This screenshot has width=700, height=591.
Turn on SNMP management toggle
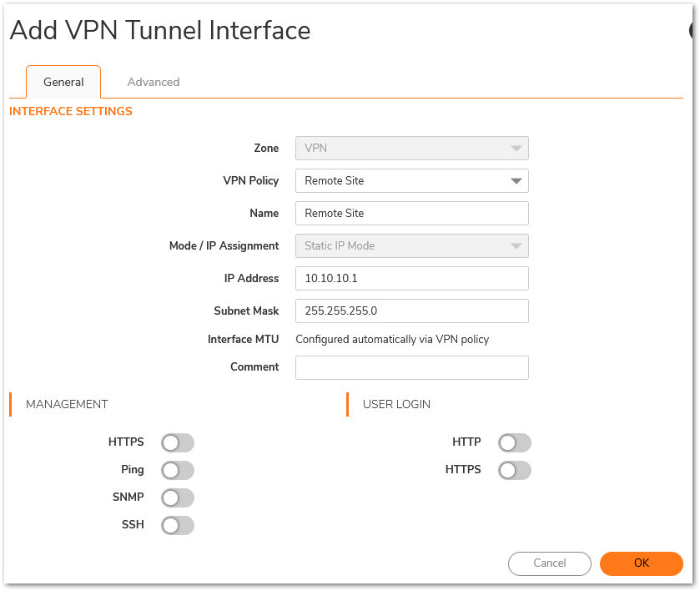(x=178, y=498)
